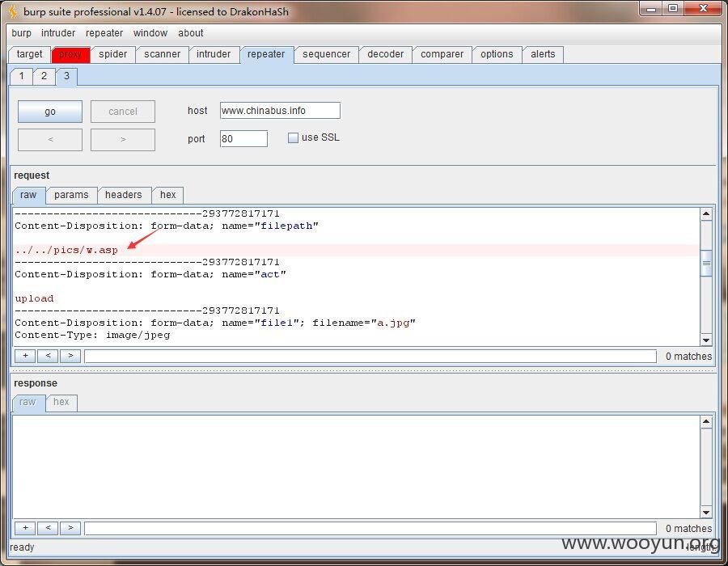Show request params tab

(71, 195)
